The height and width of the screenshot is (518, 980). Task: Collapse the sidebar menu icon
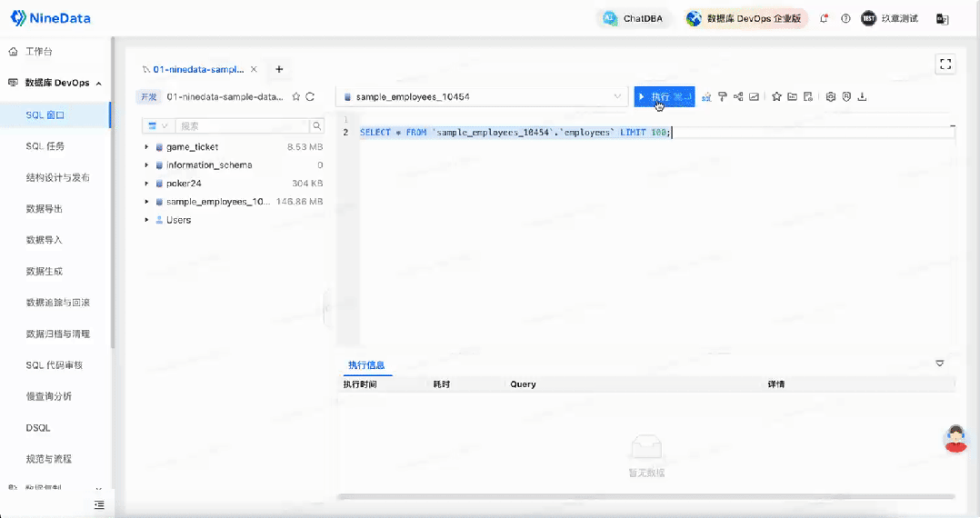(99, 505)
